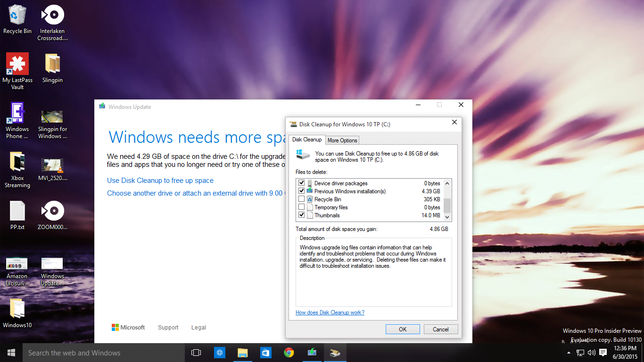Click the Microsoft logo in Windows Update
644x362 pixels.
click(x=128, y=328)
